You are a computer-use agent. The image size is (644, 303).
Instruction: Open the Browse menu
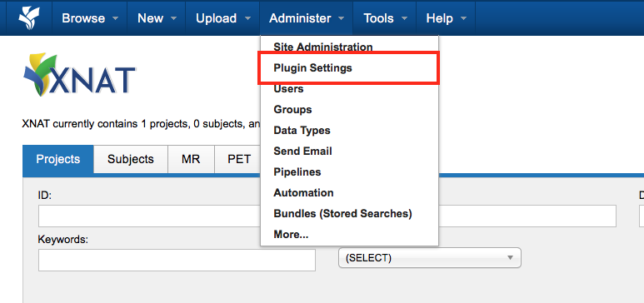click(x=89, y=18)
